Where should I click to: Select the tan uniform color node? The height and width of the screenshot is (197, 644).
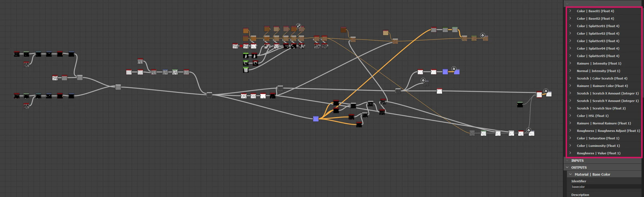[x=386, y=32]
